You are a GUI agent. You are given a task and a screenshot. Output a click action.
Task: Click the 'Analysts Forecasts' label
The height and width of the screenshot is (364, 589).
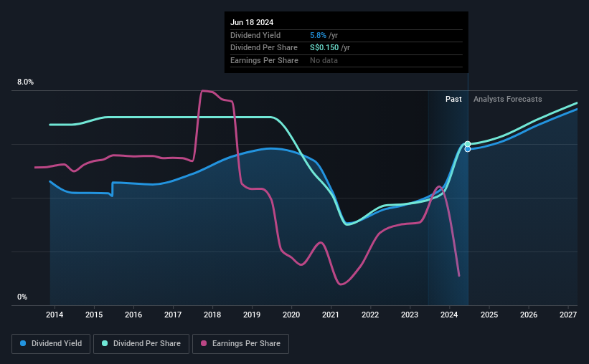pyautogui.click(x=507, y=99)
